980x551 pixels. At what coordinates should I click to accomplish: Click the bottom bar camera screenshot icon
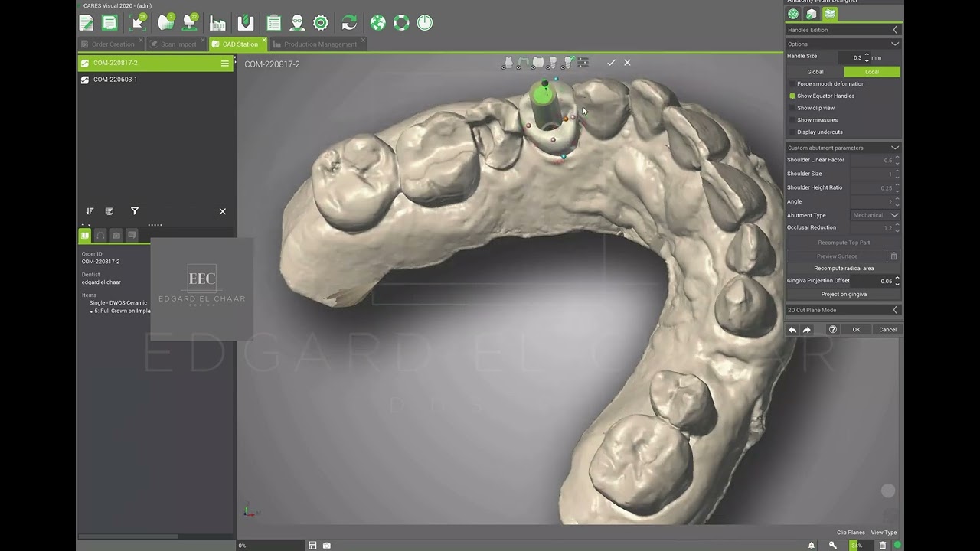[327, 546]
